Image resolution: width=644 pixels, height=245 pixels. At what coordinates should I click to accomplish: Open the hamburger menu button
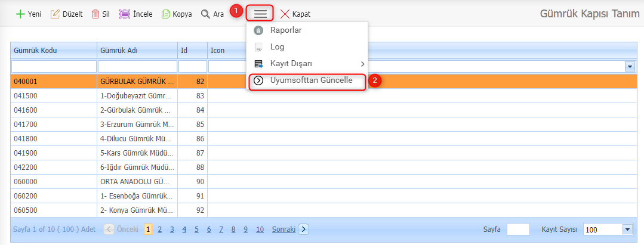[260, 14]
